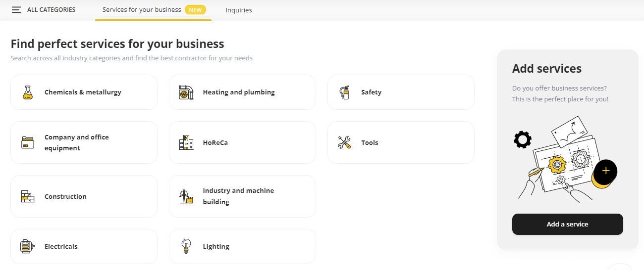This screenshot has height=270, width=644.
Task: Switch to the Inquiries tab
Action: pyautogui.click(x=239, y=10)
